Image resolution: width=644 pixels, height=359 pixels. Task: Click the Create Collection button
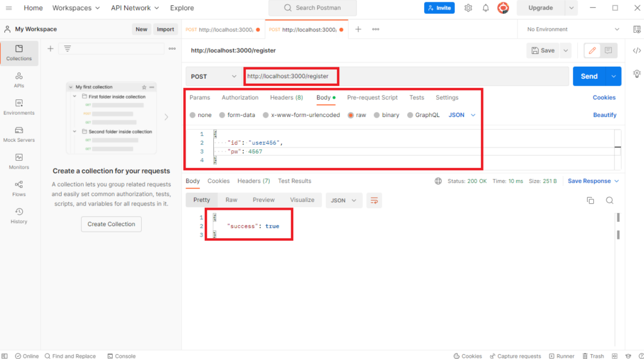click(111, 224)
